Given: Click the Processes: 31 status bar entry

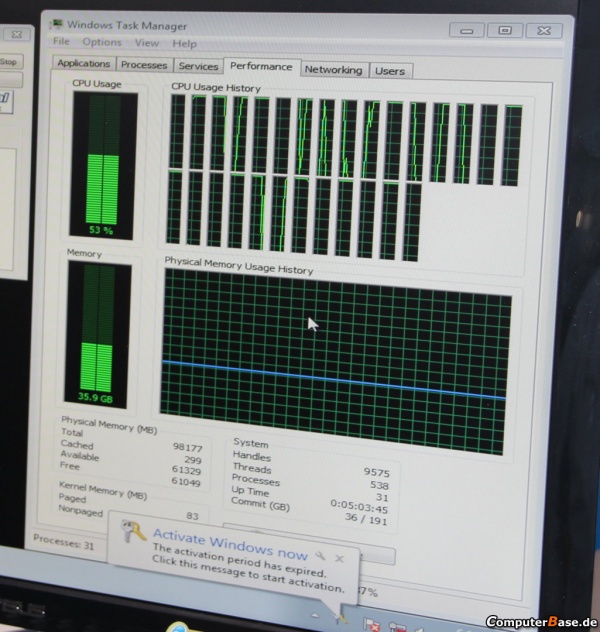Looking at the screenshot, I should coord(63,543).
